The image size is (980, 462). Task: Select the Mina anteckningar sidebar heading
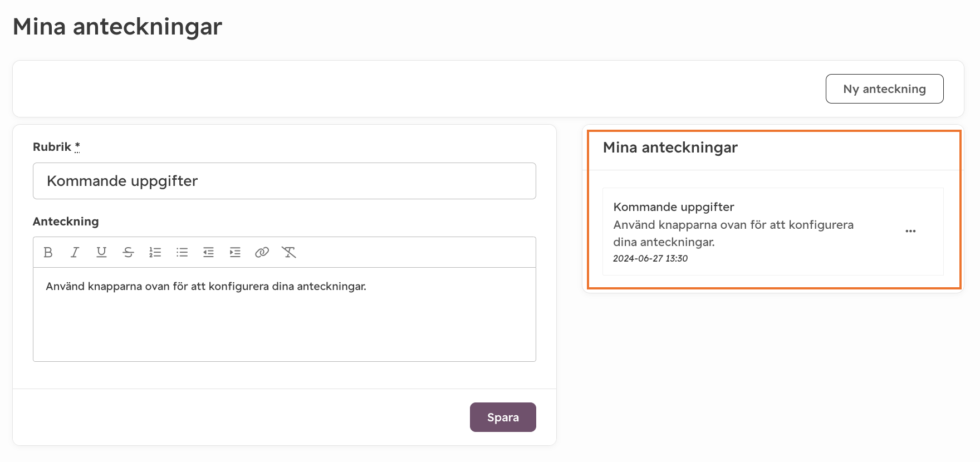(670, 148)
